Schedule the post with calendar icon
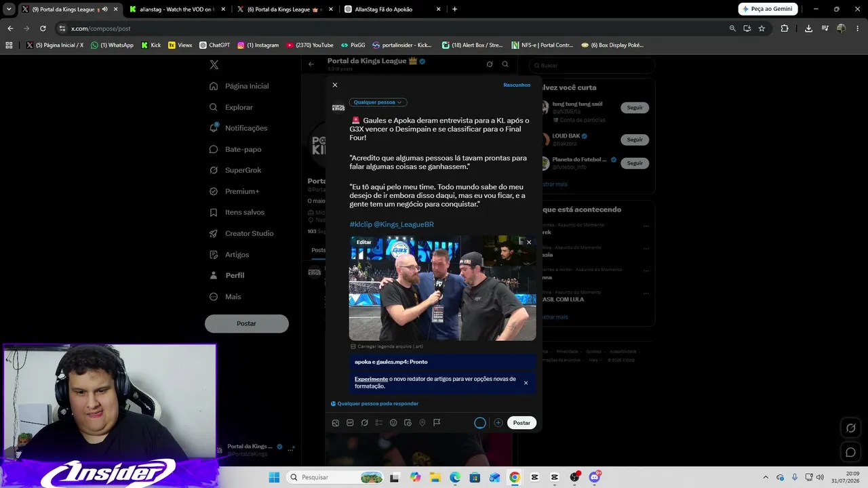Viewport: 868px width, 488px height. coord(408,423)
